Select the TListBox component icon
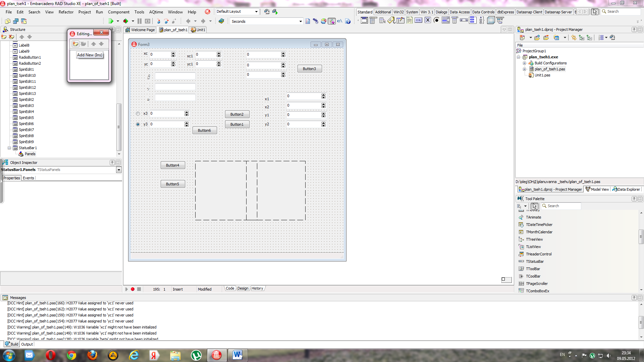The height and width of the screenshot is (362, 644). [445, 20]
